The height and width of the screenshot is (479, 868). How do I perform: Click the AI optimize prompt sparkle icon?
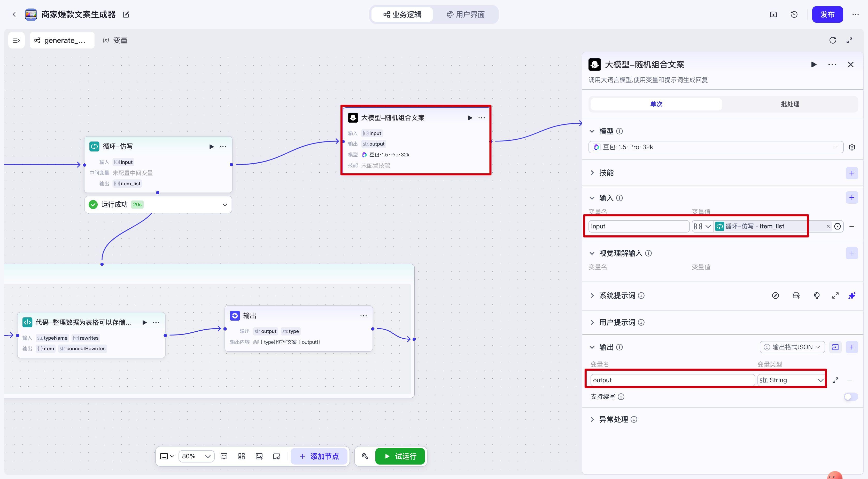pyautogui.click(x=852, y=296)
